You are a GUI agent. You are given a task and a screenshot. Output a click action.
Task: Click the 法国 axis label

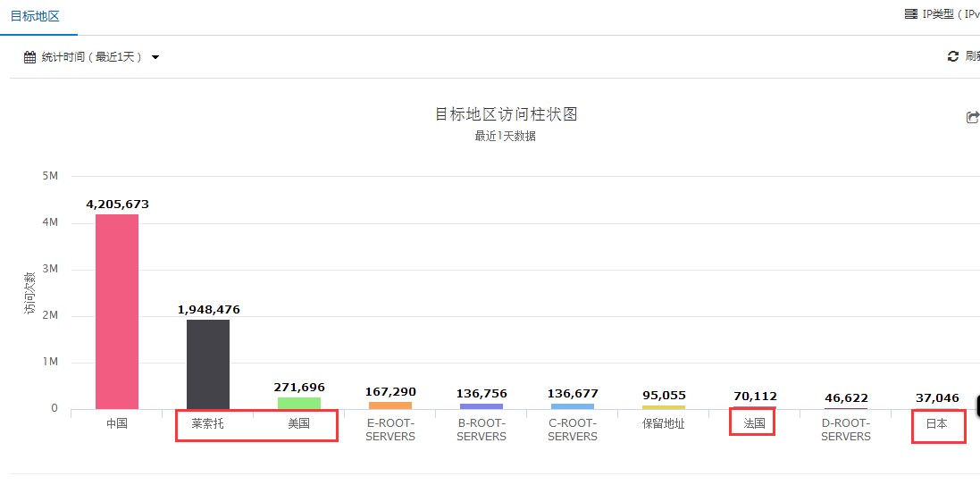click(754, 423)
